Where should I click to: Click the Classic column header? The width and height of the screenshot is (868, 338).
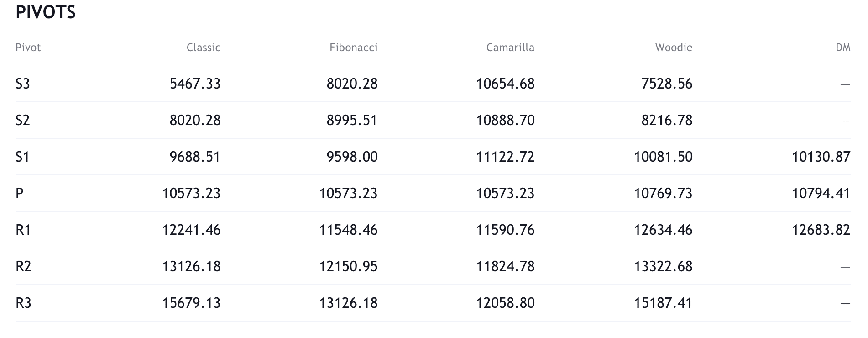[x=204, y=48]
